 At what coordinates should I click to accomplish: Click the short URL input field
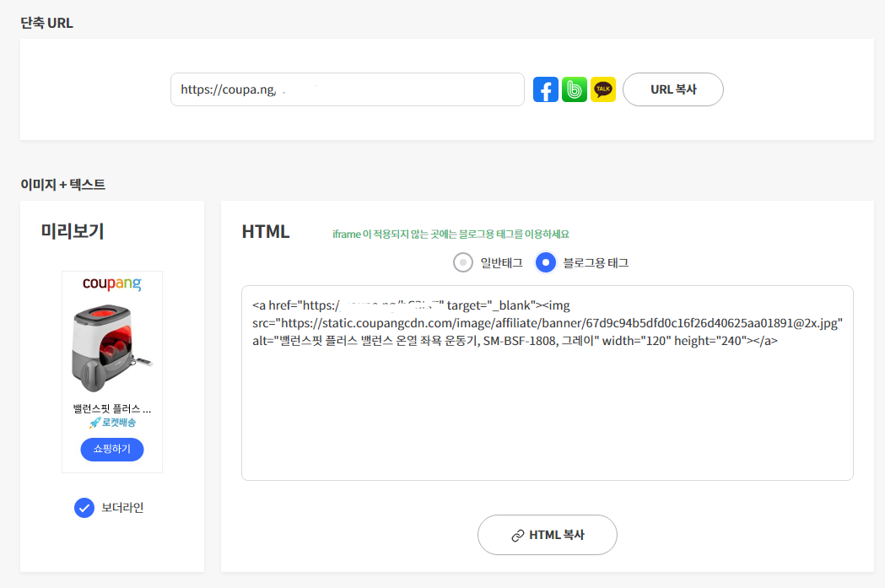[x=347, y=89]
